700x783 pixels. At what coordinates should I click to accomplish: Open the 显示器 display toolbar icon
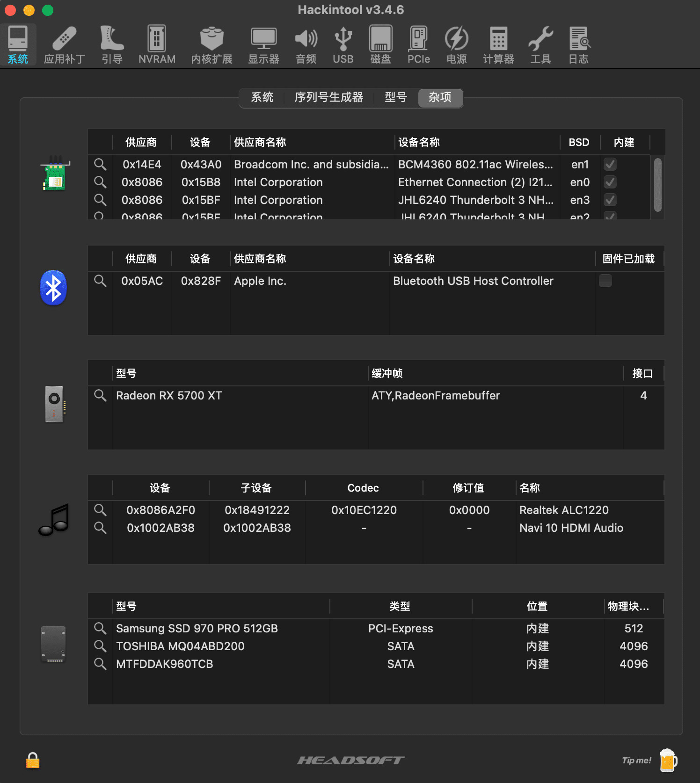pyautogui.click(x=263, y=45)
